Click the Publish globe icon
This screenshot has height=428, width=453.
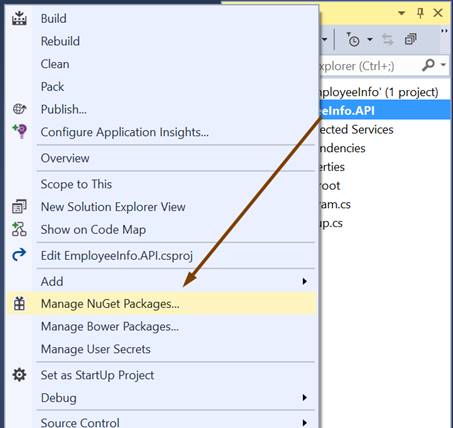19,109
